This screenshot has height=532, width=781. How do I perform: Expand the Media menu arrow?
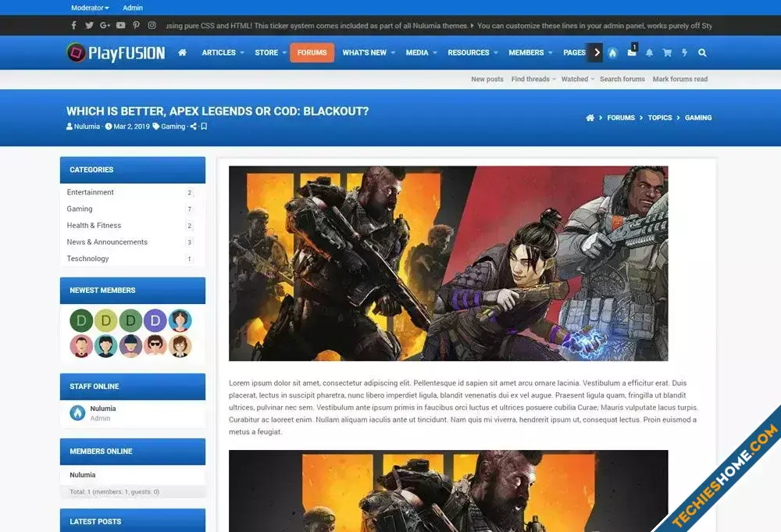click(x=435, y=52)
